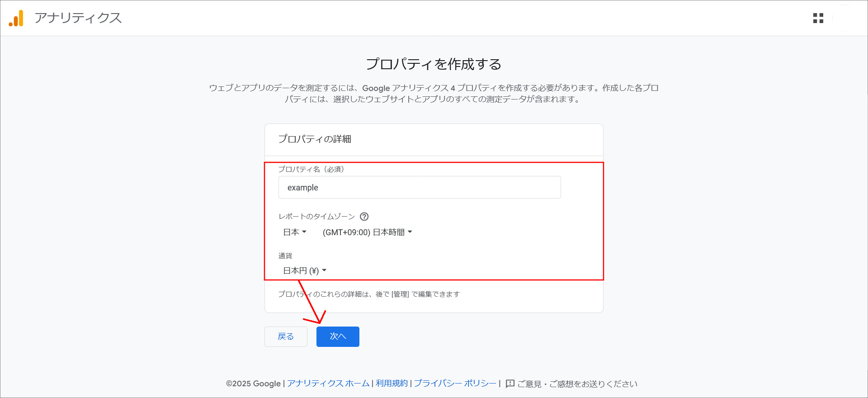Click the アナリティクス header title text
868x398 pixels.
tap(78, 18)
